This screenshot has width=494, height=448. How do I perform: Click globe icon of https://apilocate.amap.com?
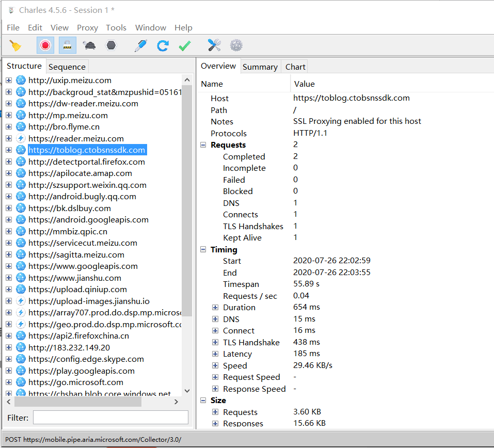[21, 173]
